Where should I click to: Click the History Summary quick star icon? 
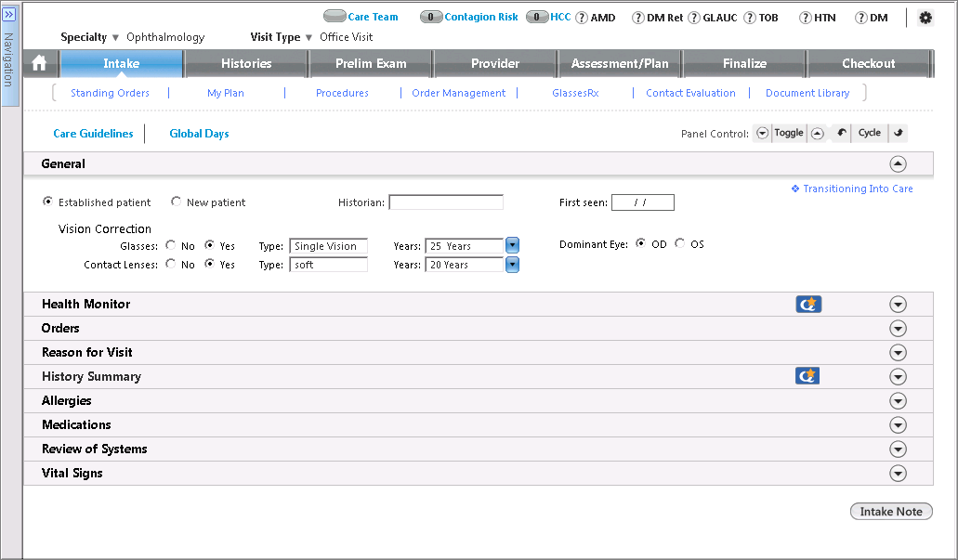(807, 376)
